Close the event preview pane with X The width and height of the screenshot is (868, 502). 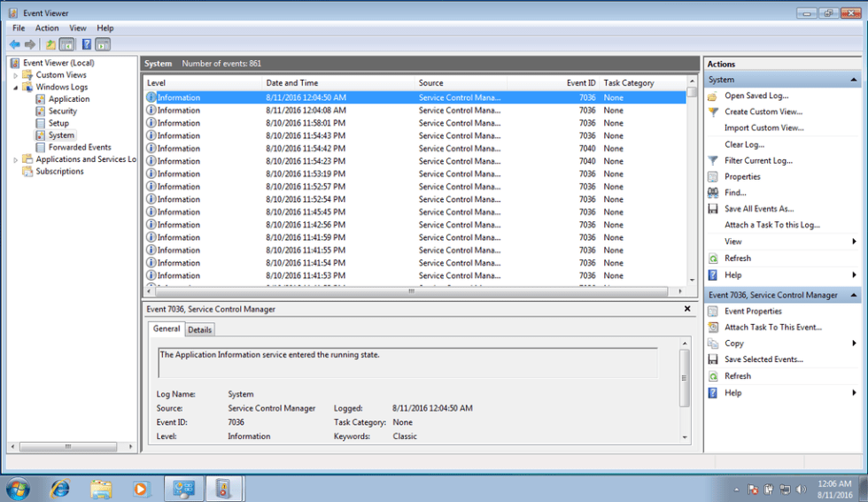click(687, 309)
